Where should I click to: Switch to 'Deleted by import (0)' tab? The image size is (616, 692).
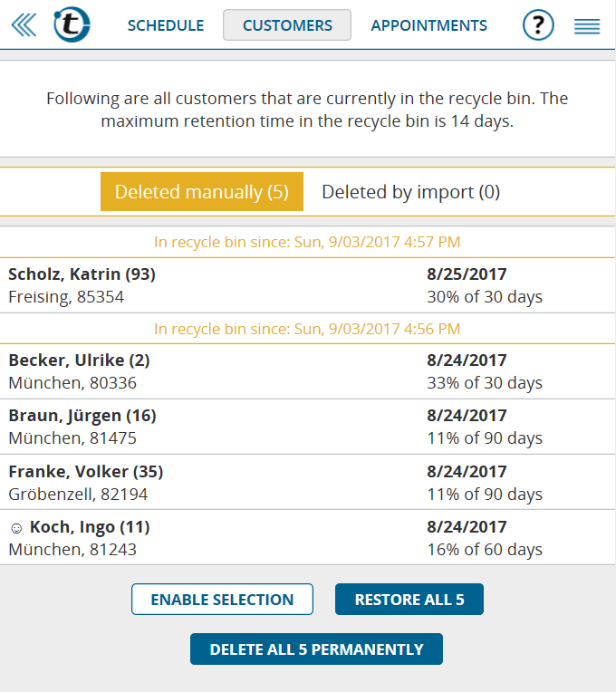tap(410, 191)
